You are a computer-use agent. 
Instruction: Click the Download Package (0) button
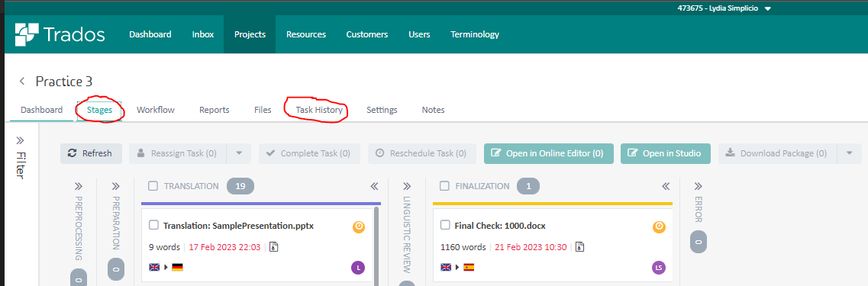pos(779,153)
